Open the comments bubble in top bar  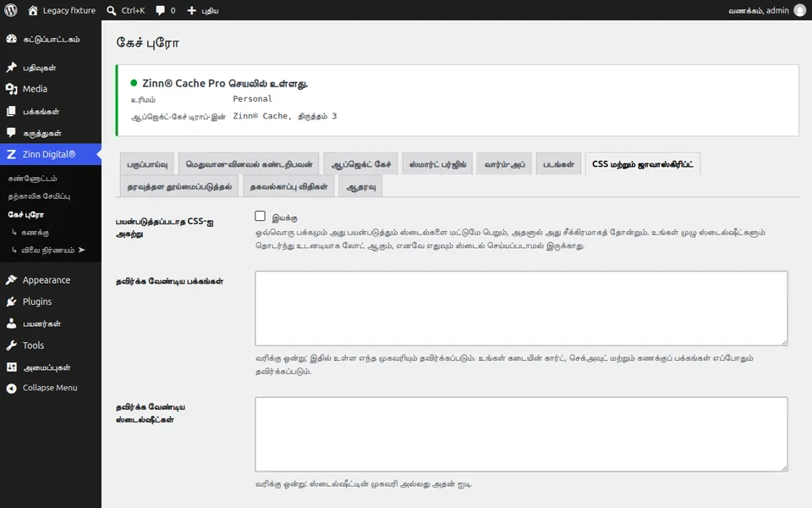coord(160,10)
